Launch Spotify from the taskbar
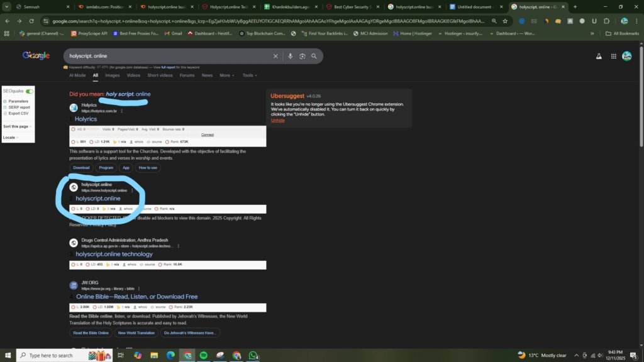 (204, 355)
